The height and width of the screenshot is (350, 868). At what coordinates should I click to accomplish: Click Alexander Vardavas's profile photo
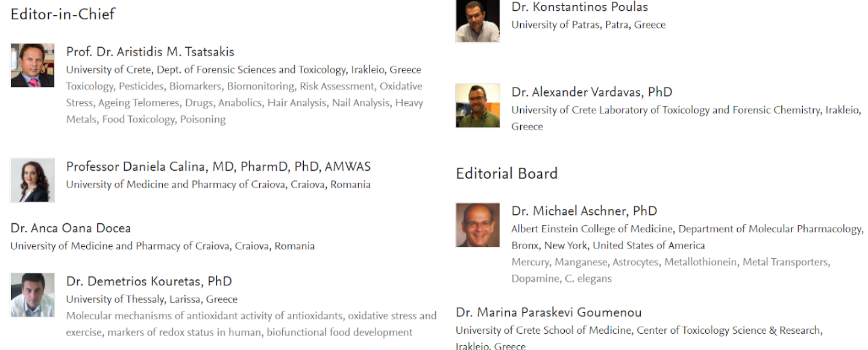[478, 106]
